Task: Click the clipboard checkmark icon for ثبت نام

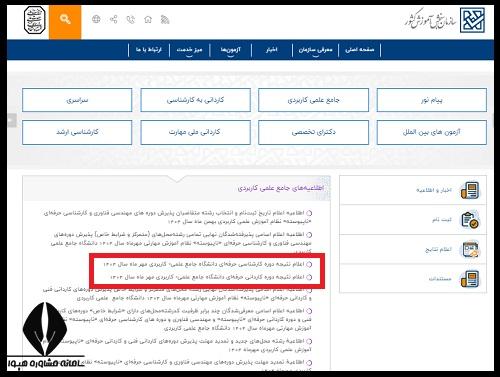Action: pyautogui.click(x=470, y=220)
